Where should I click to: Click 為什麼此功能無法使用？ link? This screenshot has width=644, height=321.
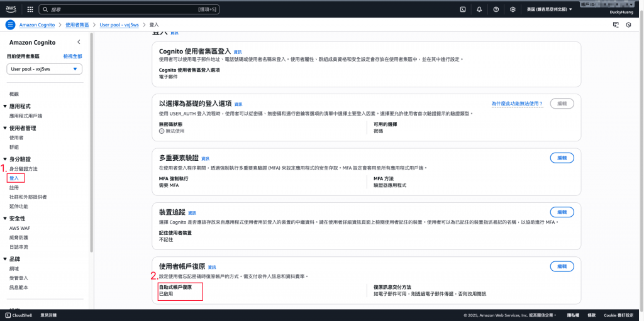coord(518,104)
